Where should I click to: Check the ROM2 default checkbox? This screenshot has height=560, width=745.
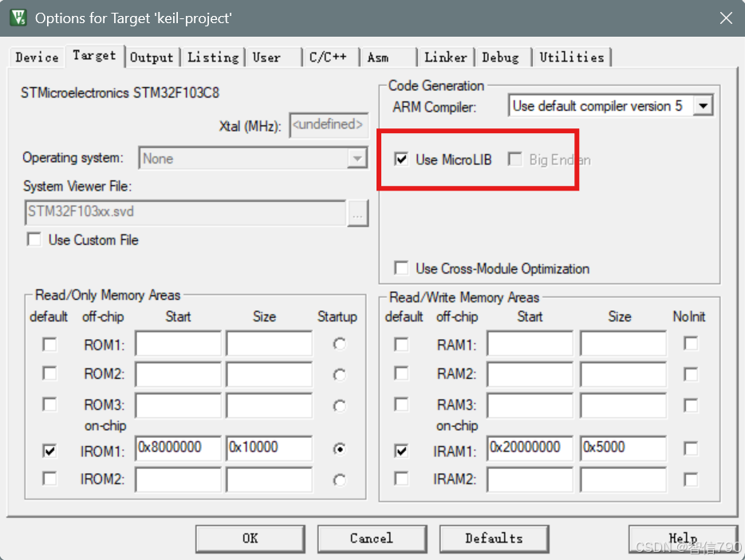[x=49, y=373]
